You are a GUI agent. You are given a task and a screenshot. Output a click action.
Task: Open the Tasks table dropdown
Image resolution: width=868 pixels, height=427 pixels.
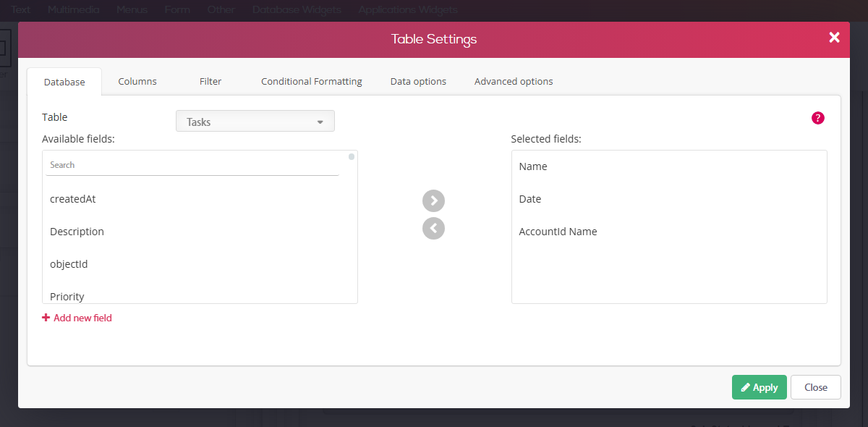pyautogui.click(x=255, y=122)
